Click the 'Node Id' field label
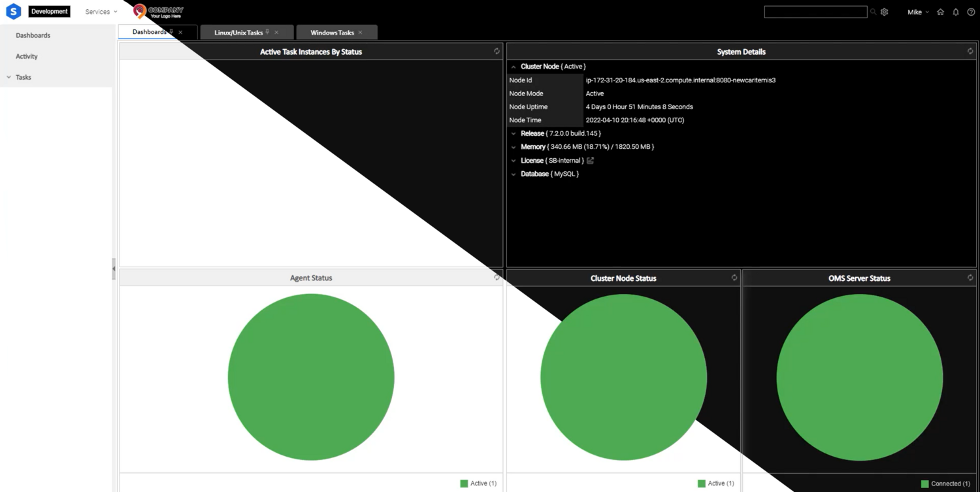980x492 pixels. pyautogui.click(x=521, y=80)
